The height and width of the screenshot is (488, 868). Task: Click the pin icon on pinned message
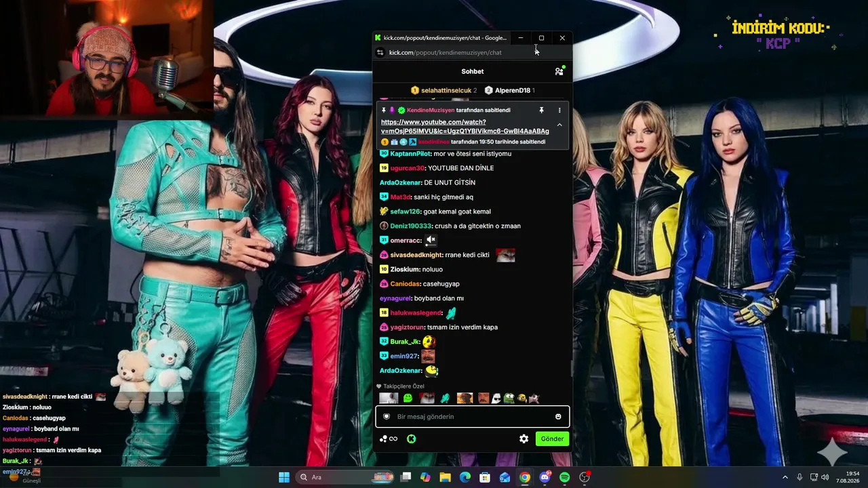(541, 110)
